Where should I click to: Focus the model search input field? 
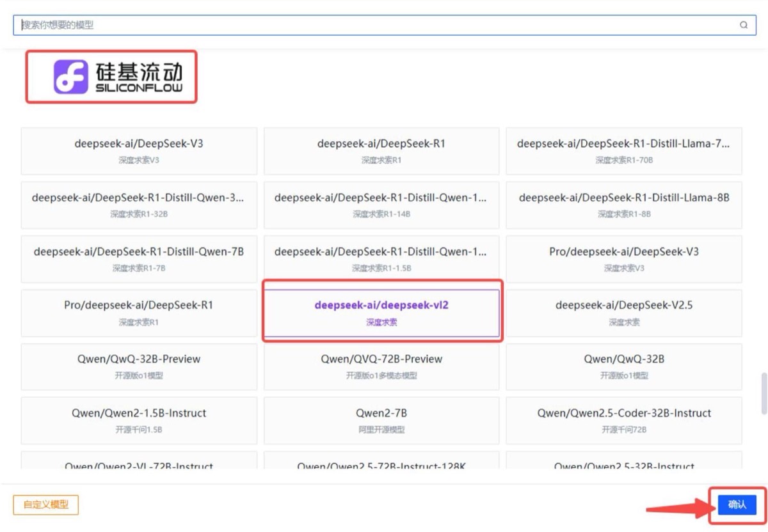tap(384, 25)
